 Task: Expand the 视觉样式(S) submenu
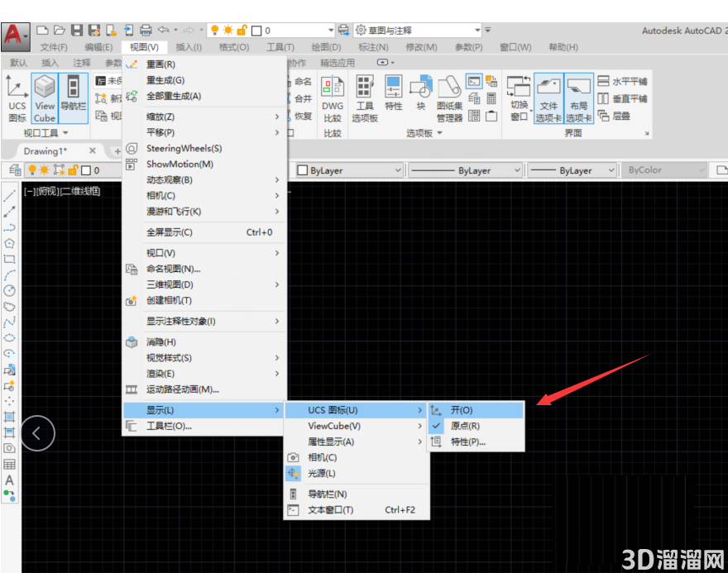pos(204,358)
